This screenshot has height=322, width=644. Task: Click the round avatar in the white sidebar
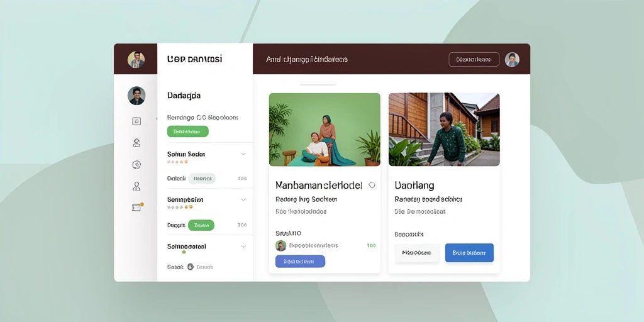click(x=136, y=96)
